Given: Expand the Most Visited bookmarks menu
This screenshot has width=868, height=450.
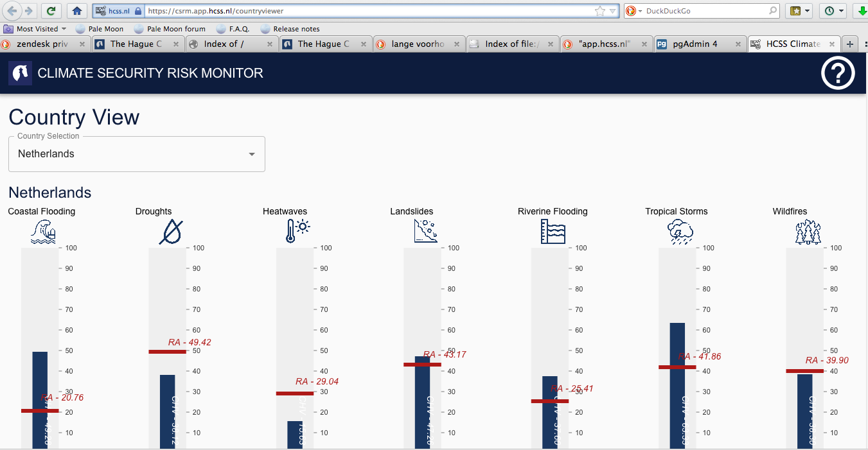Looking at the screenshot, I should 36,29.
